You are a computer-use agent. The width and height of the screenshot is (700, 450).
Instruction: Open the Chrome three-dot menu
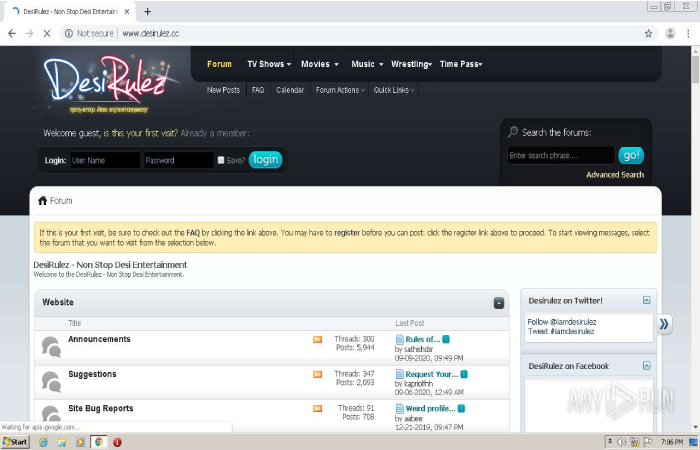688,33
